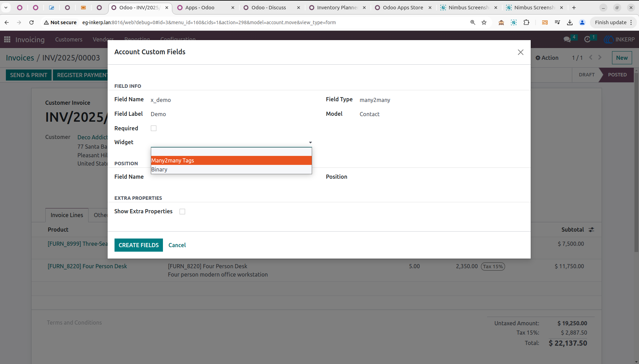Image resolution: width=639 pixels, height=364 pixels.
Task: Open the Action gear menu
Action: point(547,58)
